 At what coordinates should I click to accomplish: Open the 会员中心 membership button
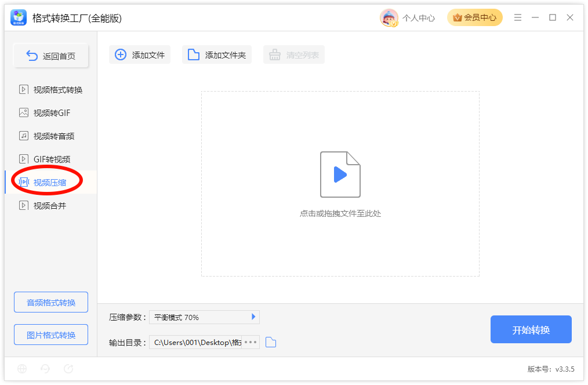[x=474, y=17]
